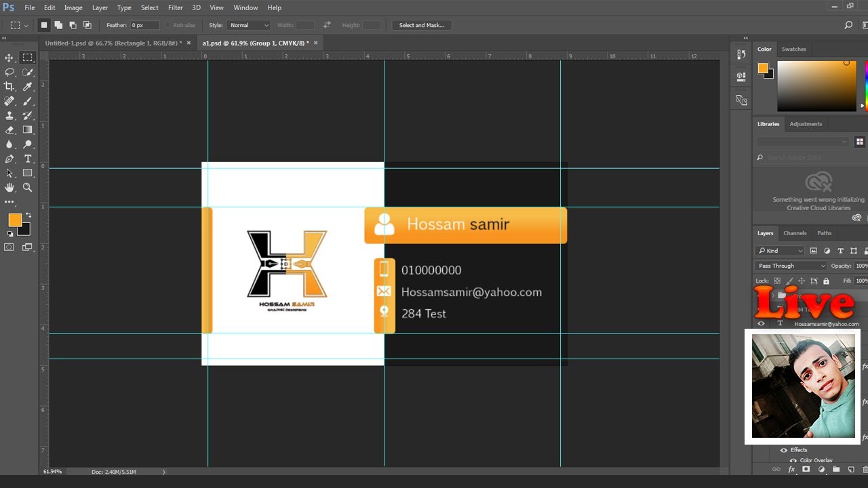
Task: Select the Spot Healing Brush tool
Action: 9,101
